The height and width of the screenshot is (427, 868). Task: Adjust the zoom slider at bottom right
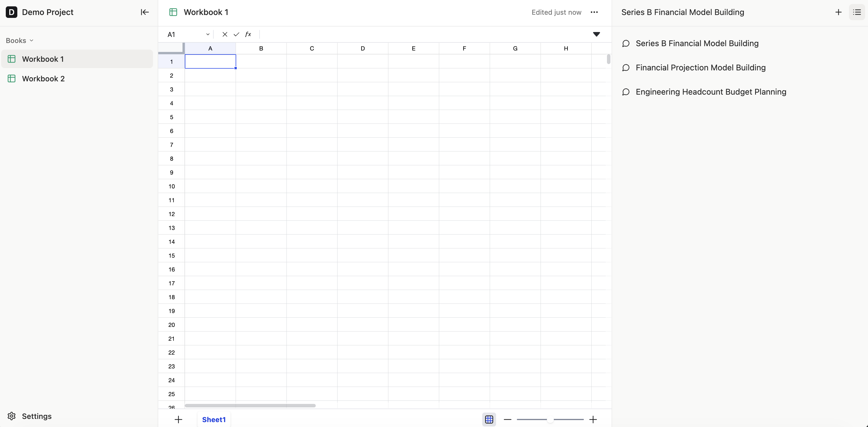coord(550,419)
